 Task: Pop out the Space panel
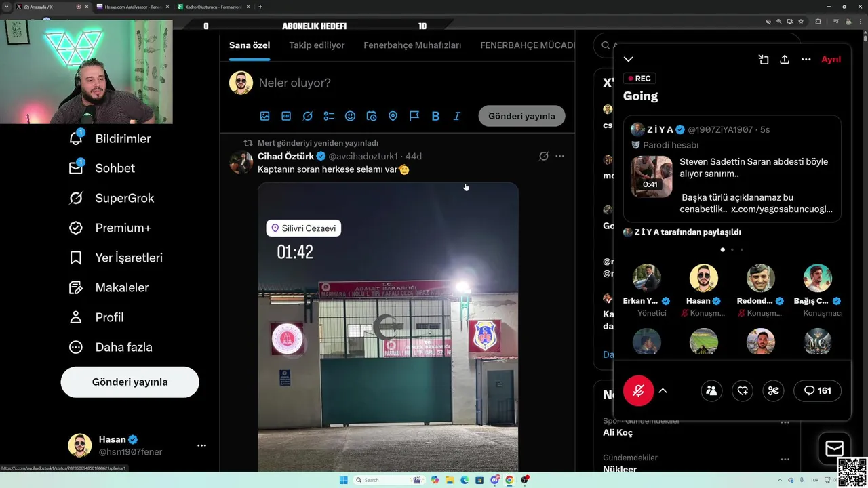pos(764,59)
